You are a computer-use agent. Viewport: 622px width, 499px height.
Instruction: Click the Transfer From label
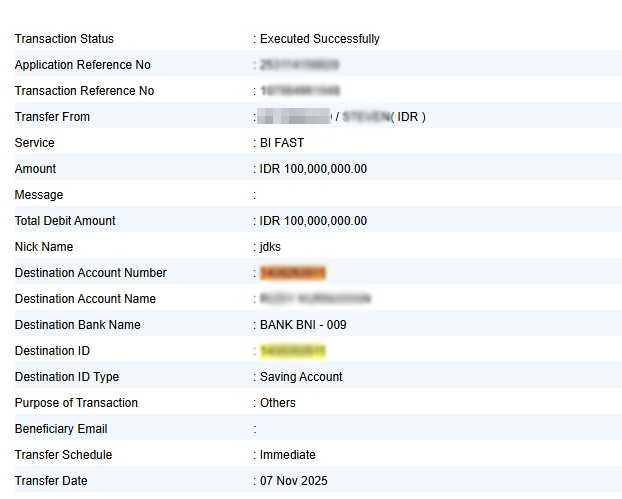click(52, 117)
